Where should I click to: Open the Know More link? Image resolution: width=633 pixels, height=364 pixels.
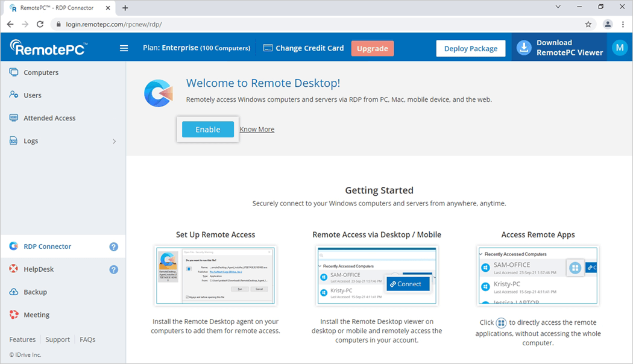[257, 129]
